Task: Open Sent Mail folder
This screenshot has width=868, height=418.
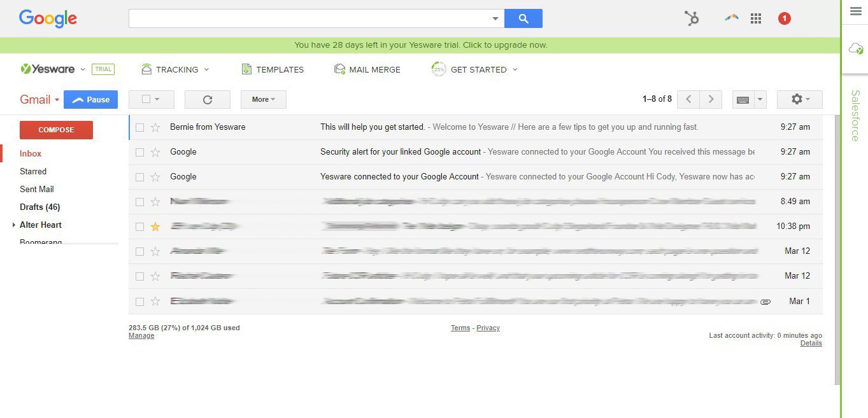Action: coord(37,190)
